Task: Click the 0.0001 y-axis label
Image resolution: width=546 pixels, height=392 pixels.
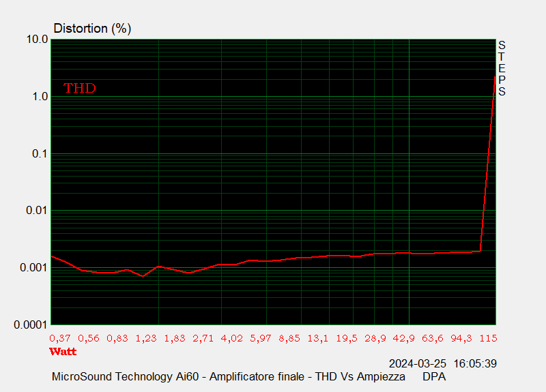Action: click(x=30, y=325)
